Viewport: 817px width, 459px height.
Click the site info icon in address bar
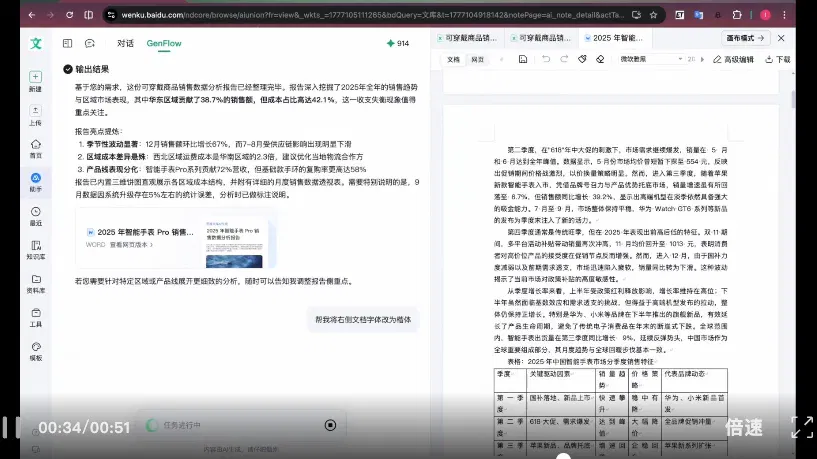(111, 15)
